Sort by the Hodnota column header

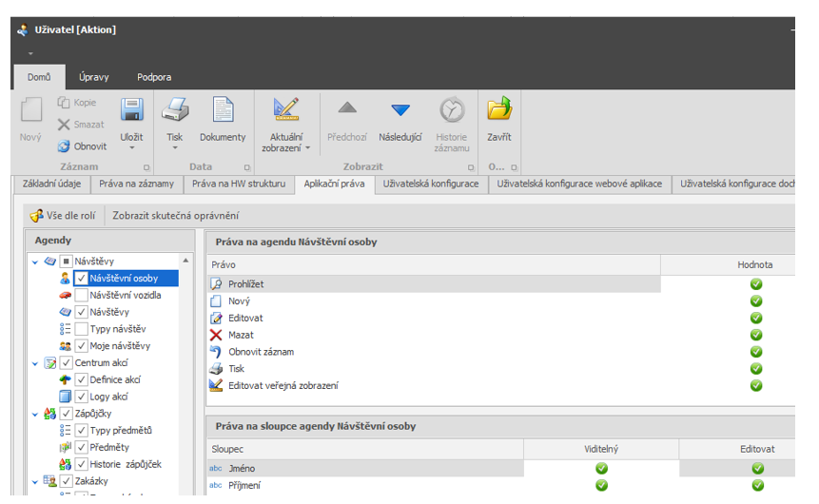click(728, 264)
